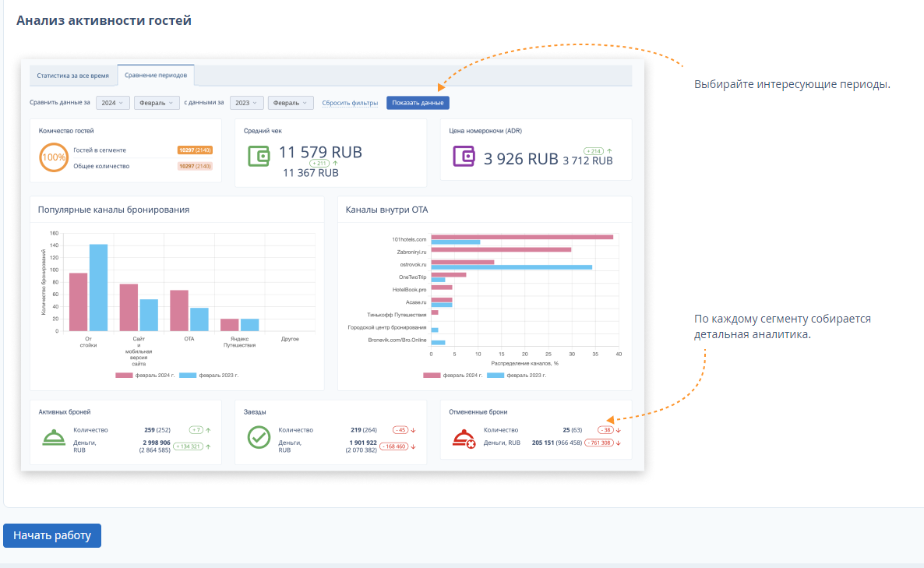The image size is (924, 568).
Task: Toggle февраль 2023 legend in OTA channels chart
Action: 517,376
